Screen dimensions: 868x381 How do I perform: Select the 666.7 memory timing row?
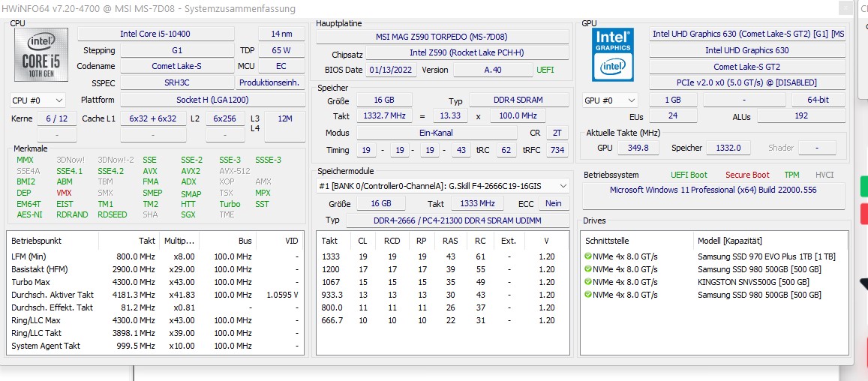(x=443, y=320)
